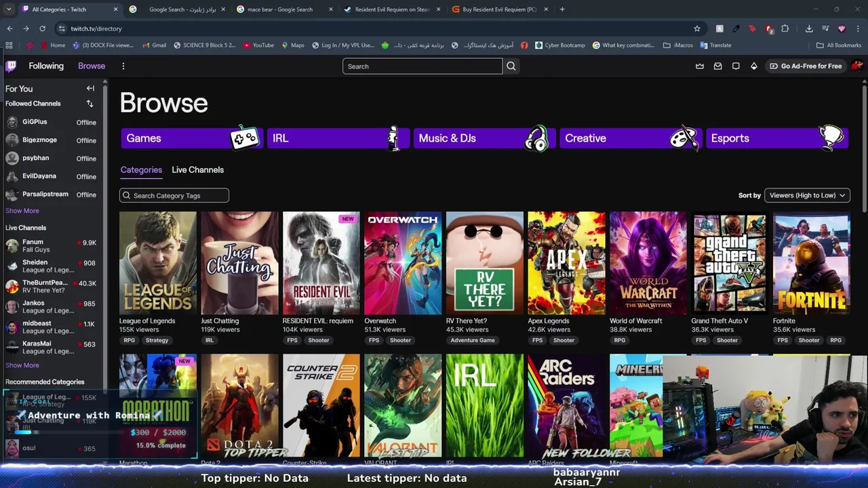Screen dimensions: 868x488
Task: Bookmark this page with the star icon
Action: coord(696,28)
